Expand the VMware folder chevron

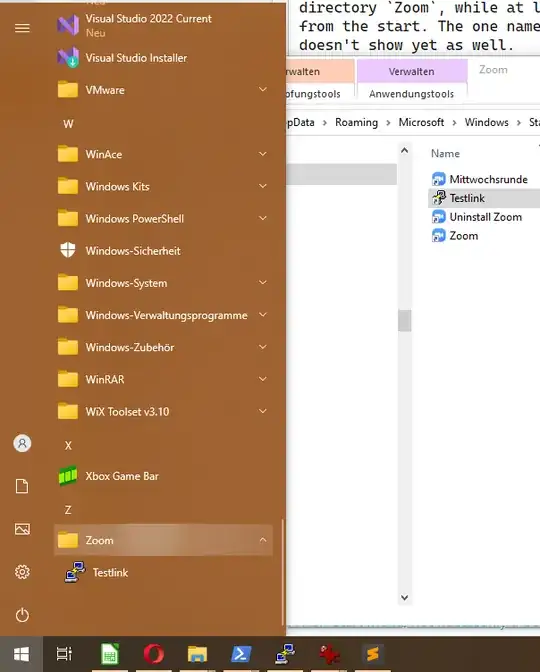pos(263,89)
